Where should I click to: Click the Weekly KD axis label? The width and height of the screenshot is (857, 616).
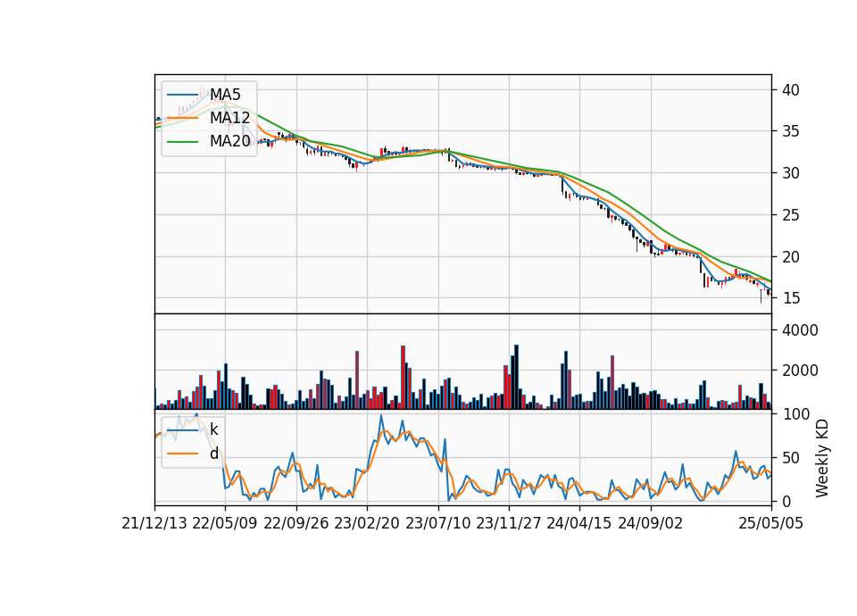point(822,458)
